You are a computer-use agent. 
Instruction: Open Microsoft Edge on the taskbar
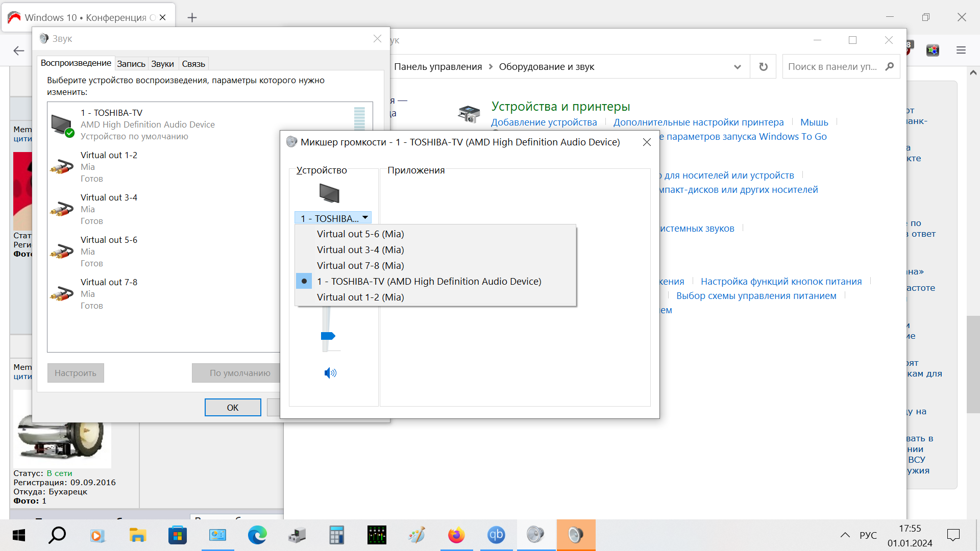pos(257,535)
